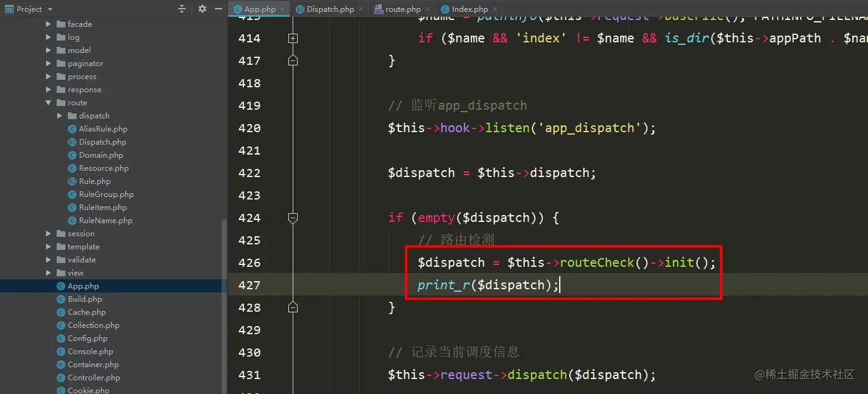Click dispatch method call on line 431
Viewport: 868px width, 394px height.
tap(537, 375)
